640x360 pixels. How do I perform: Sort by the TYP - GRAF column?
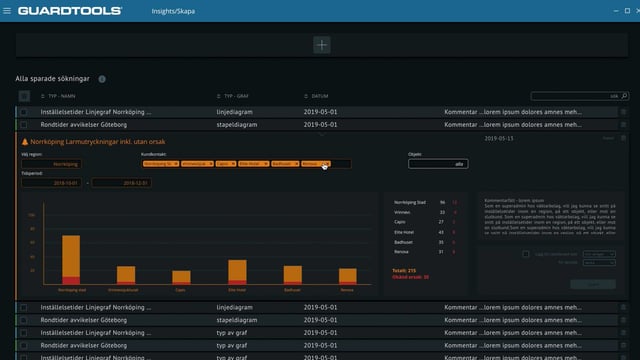click(233, 96)
